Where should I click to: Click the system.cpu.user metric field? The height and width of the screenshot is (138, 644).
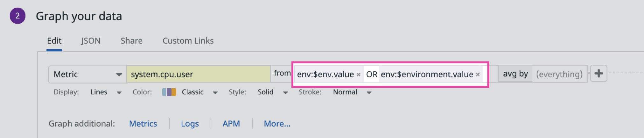click(x=198, y=75)
